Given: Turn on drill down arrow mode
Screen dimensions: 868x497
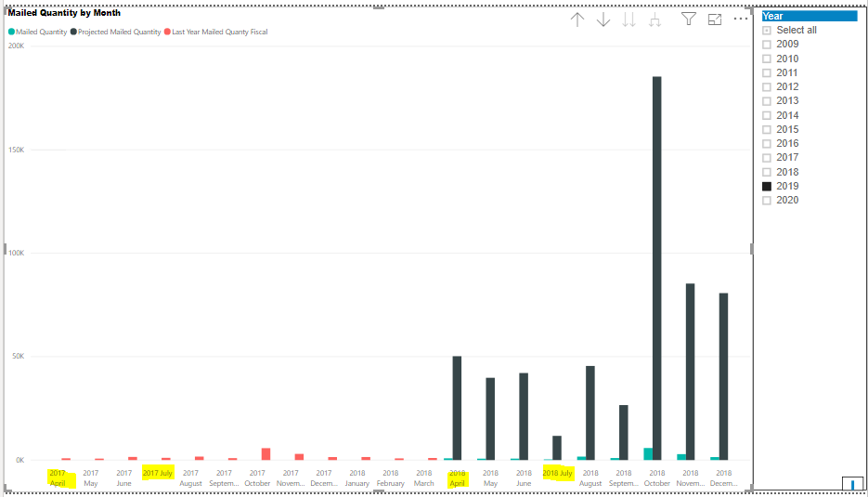Looking at the screenshot, I should [603, 20].
